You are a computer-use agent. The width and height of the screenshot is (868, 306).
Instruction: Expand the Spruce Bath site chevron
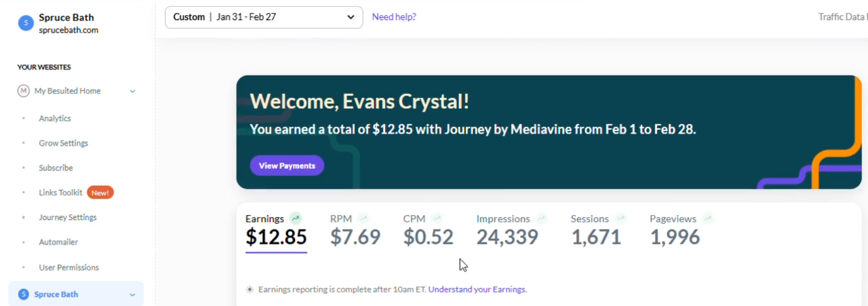point(132,295)
